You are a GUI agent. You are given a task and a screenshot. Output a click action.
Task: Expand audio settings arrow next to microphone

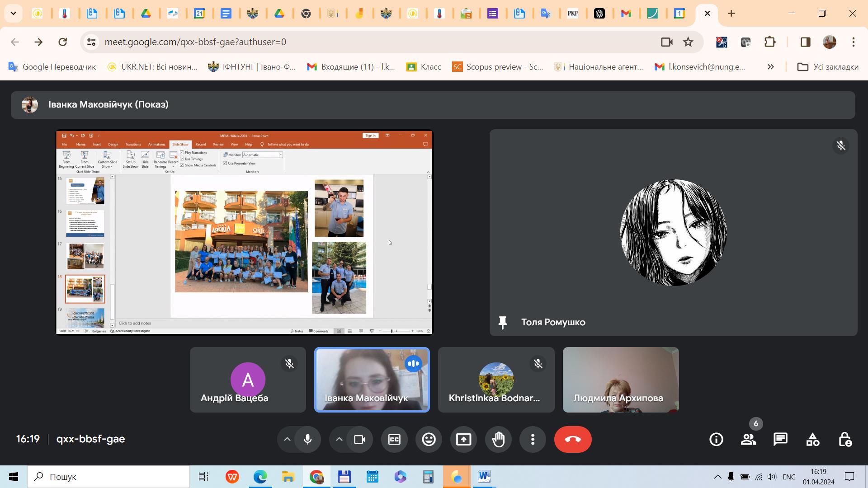click(287, 439)
